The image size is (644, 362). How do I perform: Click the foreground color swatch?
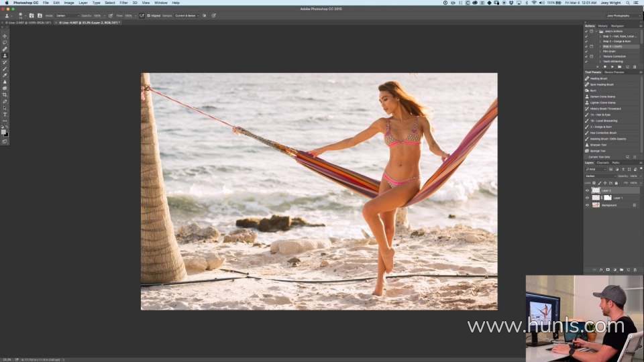pos(3,132)
